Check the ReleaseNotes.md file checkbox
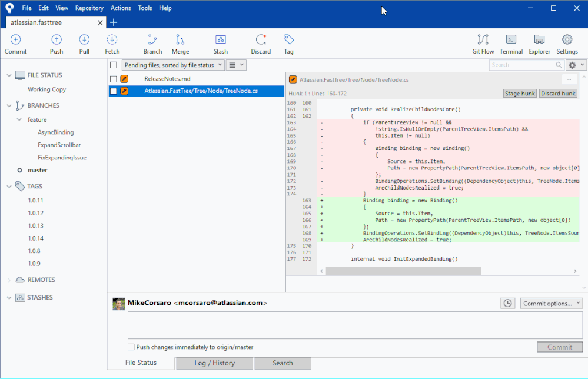This screenshot has height=379, width=588. click(113, 79)
